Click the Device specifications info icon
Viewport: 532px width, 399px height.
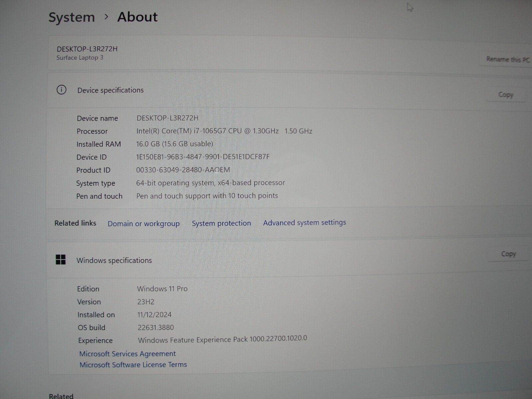pyautogui.click(x=62, y=90)
